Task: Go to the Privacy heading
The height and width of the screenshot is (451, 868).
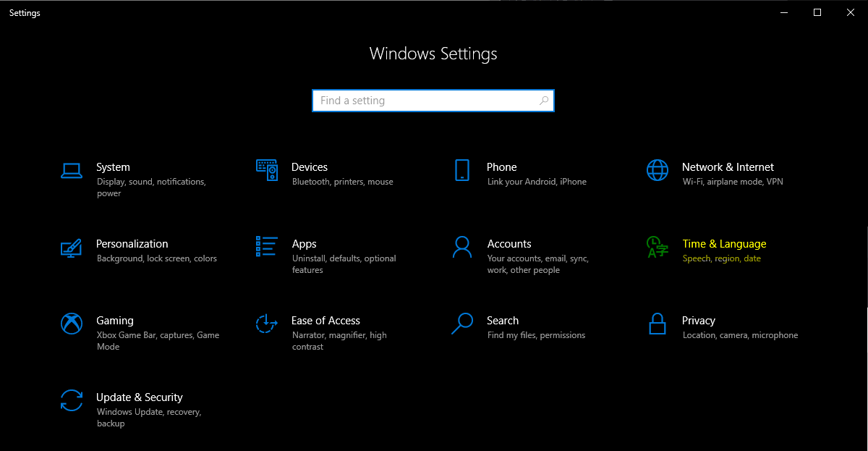Action: coord(699,321)
